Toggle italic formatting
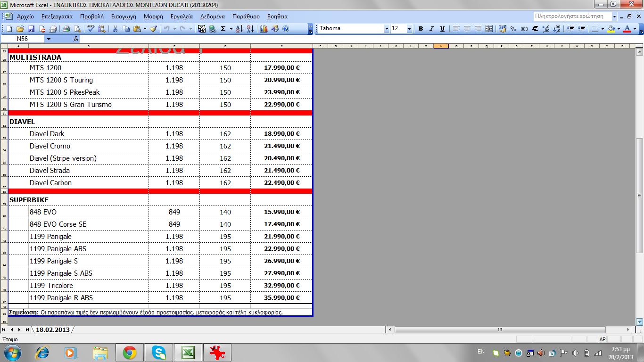Screen dimensions: 644x362 (431, 29)
